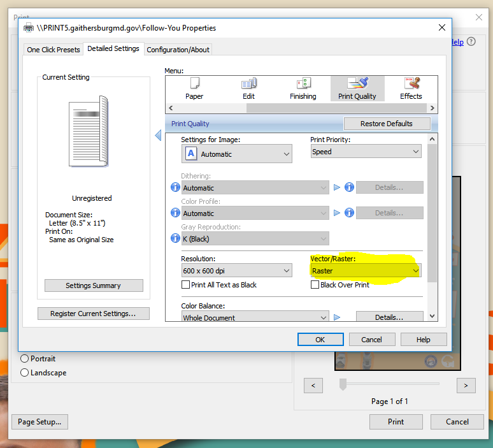Screen dimensions: 493x448
Task: Select the Edit menu icon
Action: [248, 88]
